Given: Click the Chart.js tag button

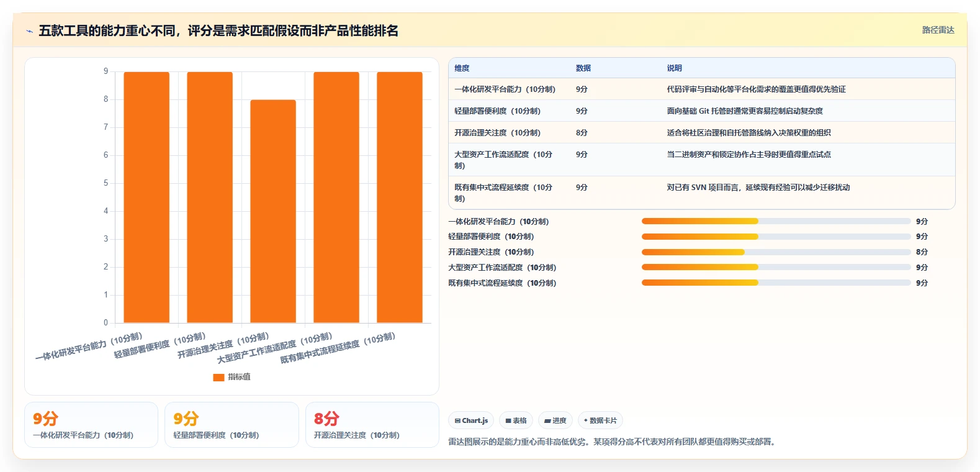Looking at the screenshot, I should click(x=471, y=420).
